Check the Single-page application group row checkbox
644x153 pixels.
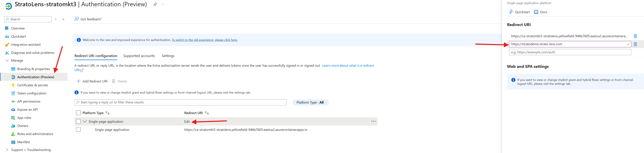pyautogui.click(x=78, y=121)
